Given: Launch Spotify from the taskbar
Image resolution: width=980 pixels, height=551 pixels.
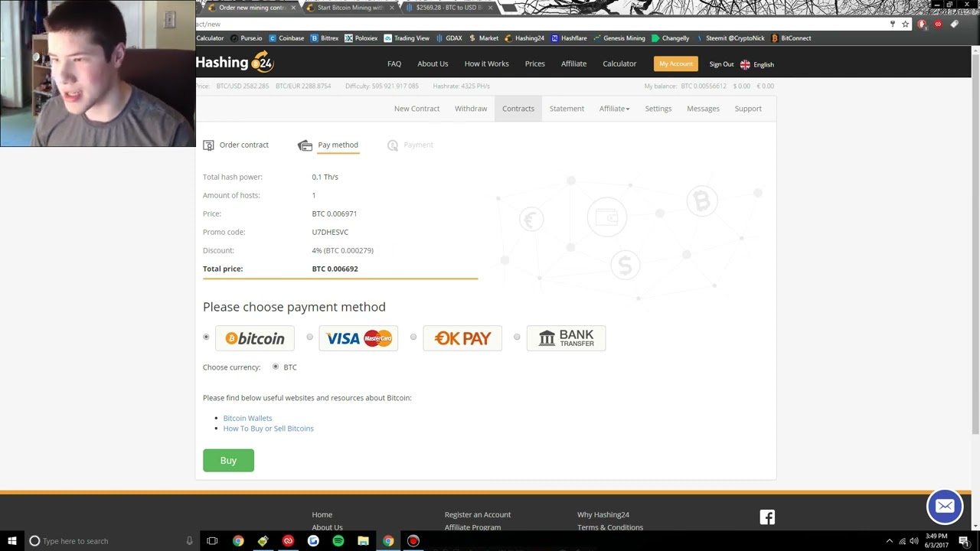Looking at the screenshot, I should click(x=338, y=541).
